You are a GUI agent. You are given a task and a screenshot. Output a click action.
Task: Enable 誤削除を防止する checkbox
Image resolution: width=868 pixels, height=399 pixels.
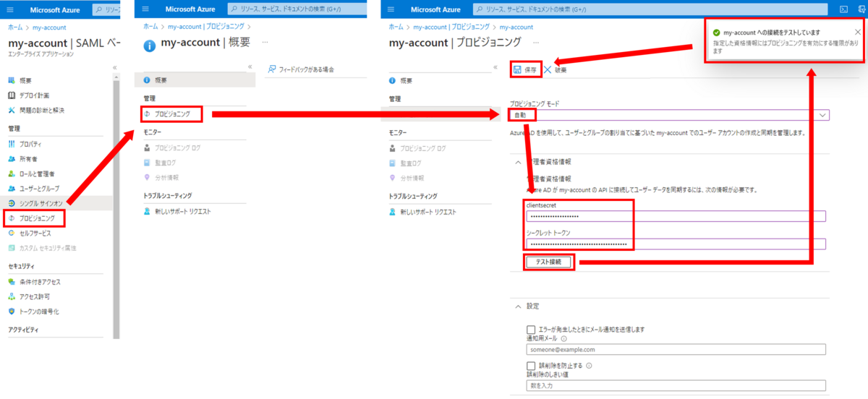(x=532, y=366)
